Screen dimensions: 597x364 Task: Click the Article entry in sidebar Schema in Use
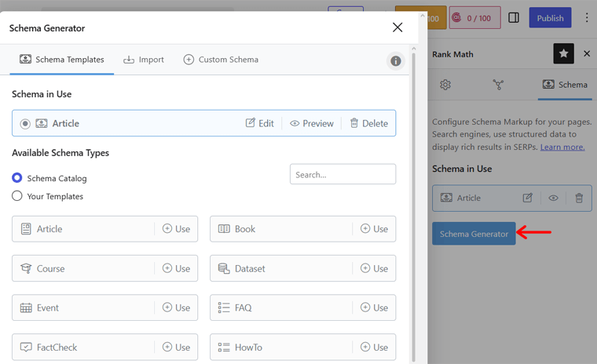(x=512, y=198)
